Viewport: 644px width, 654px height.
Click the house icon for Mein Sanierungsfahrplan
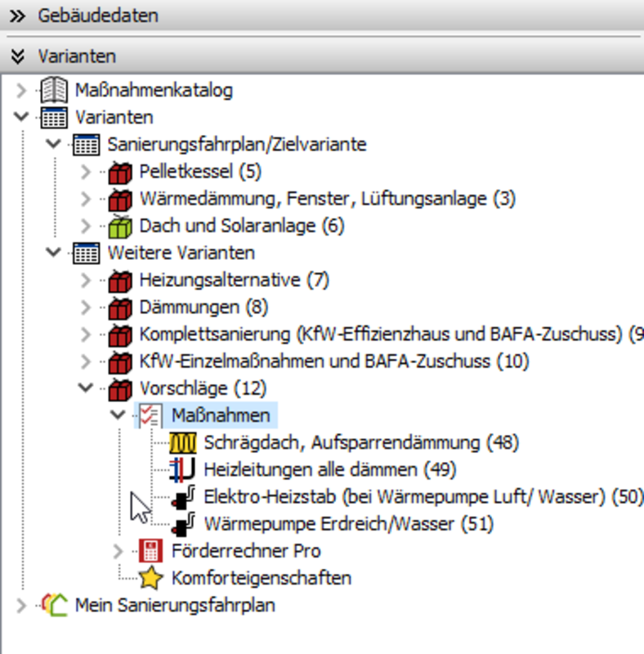[54, 606]
